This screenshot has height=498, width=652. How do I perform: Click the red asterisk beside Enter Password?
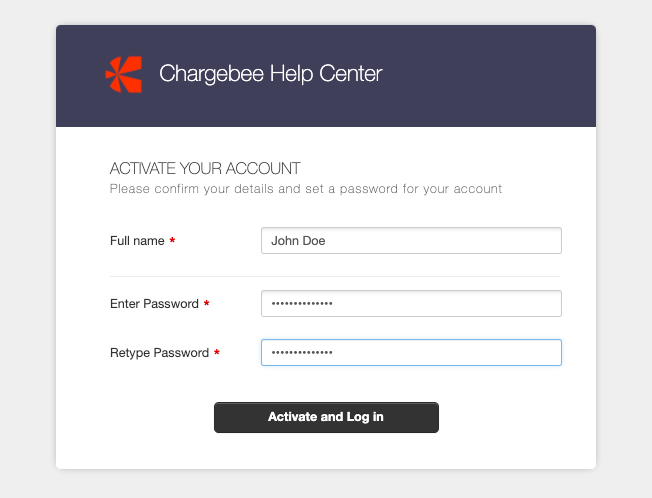(206, 303)
